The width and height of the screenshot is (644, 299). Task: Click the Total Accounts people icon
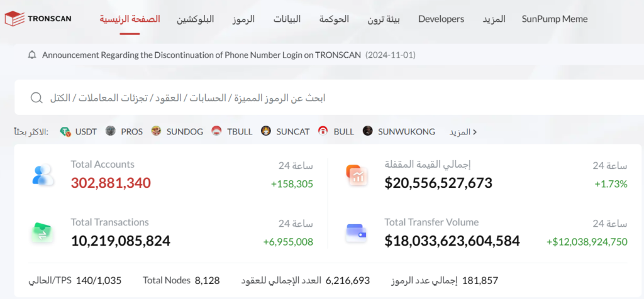tap(43, 175)
